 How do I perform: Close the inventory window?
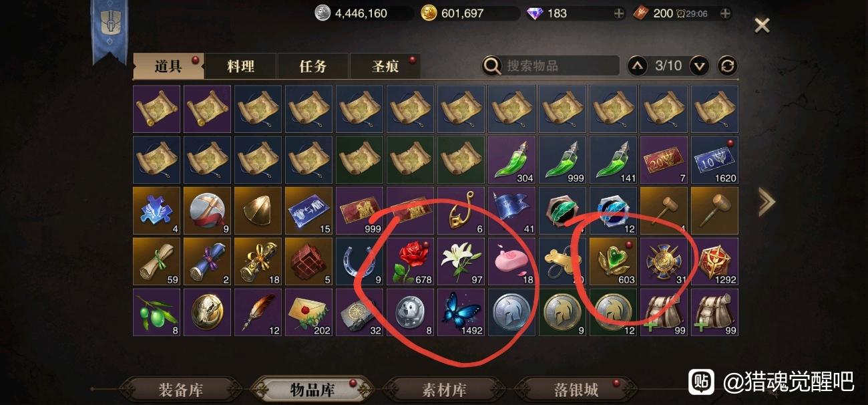coord(762,26)
